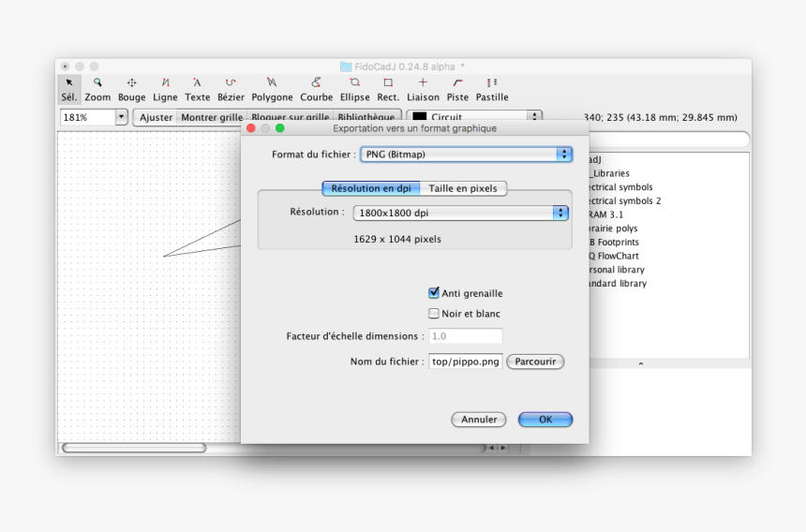The width and height of the screenshot is (806, 532).
Task: Select the _Libraries tree entry
Action: click(609, 173)
